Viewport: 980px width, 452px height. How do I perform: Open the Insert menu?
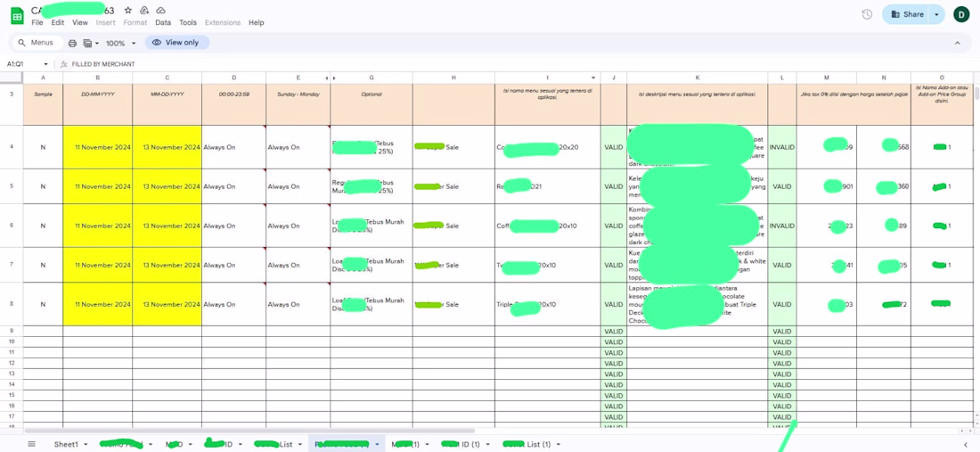pos(106,22)
